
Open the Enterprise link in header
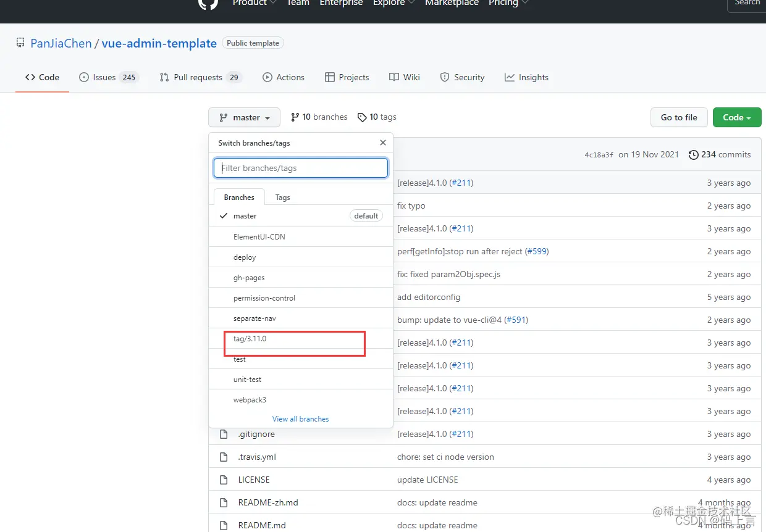pyautogui.click(x=341, y=2)
